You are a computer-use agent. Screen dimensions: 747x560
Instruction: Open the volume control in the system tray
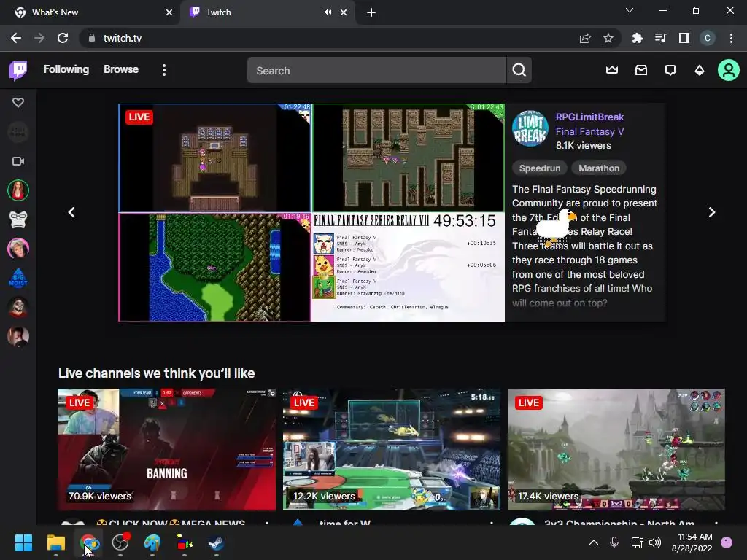655,542
